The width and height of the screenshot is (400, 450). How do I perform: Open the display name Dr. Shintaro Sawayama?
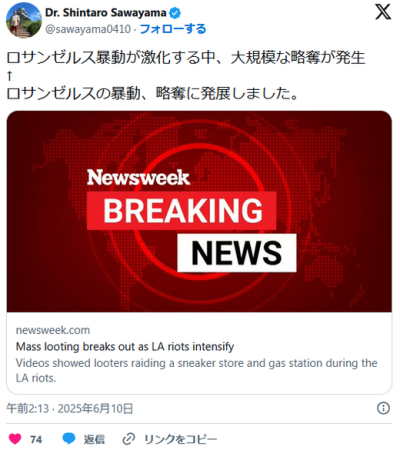click(105, 13)
